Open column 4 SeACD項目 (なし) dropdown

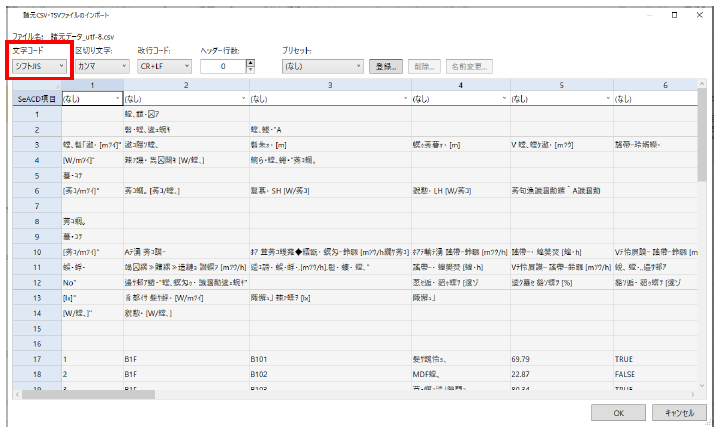coord(460,99)
